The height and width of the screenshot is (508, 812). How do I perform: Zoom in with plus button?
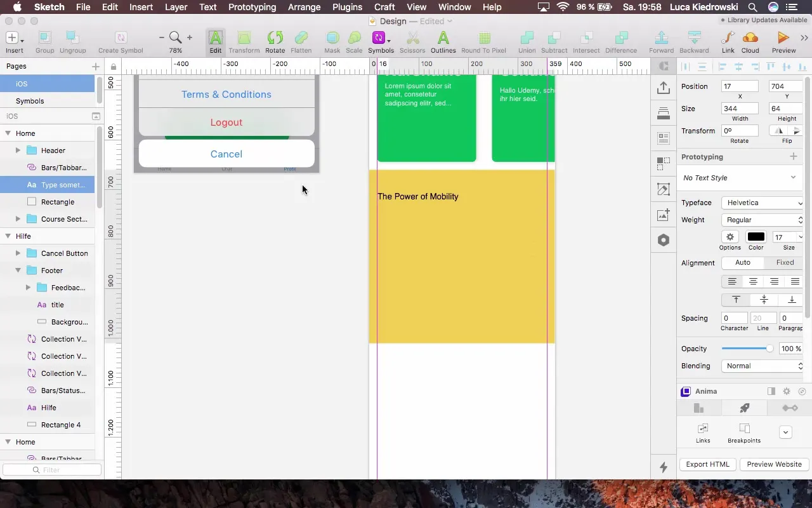(x=189, y=38)
